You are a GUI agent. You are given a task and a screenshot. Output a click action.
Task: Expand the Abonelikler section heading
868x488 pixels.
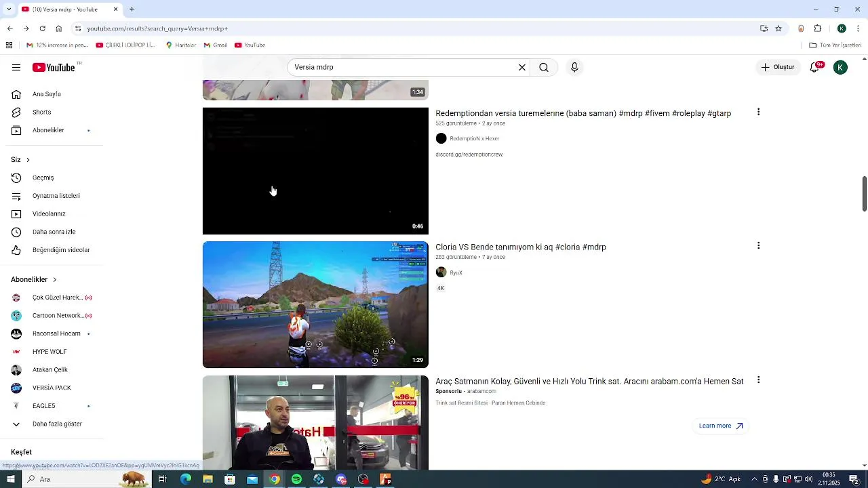click(x=34, y=279)
